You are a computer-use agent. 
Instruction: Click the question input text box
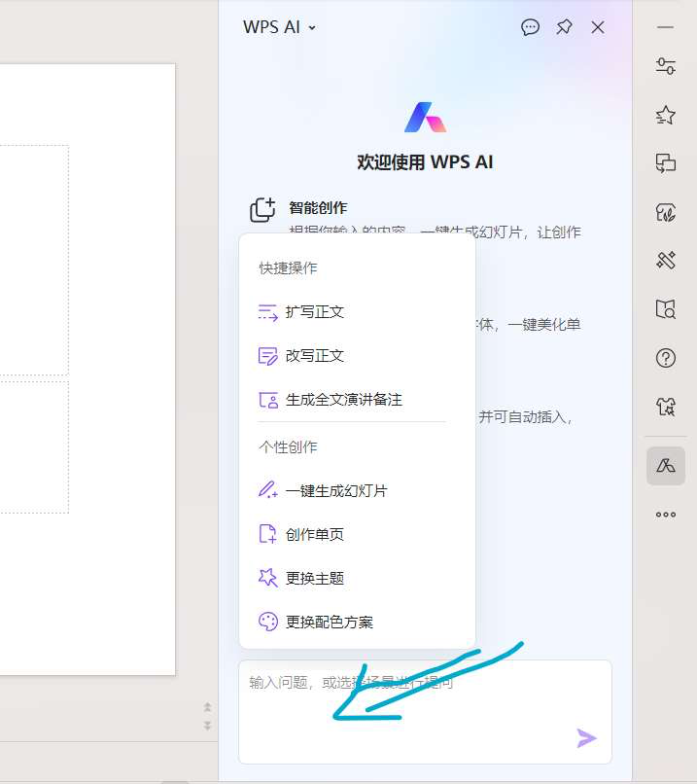coord(408,710)
